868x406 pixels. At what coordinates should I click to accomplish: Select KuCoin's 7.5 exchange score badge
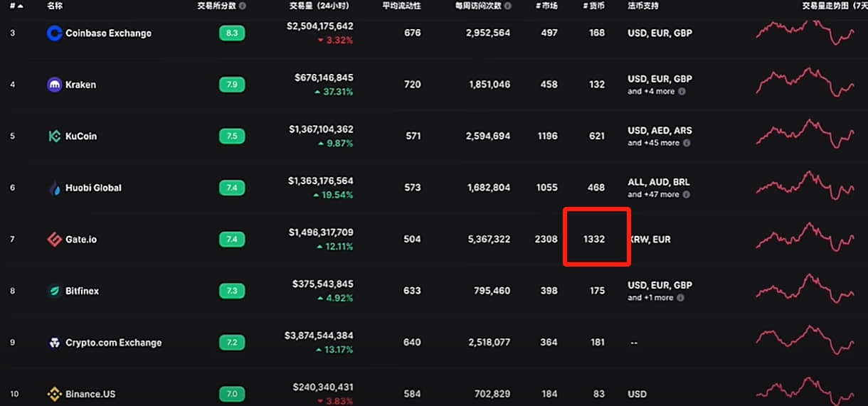click(x=232, y=136)
